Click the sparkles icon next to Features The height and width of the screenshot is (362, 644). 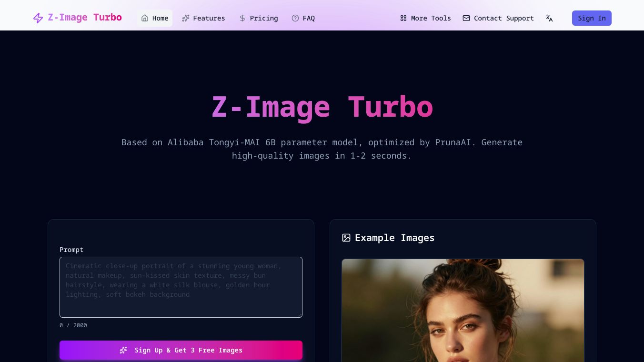[186, 18]
